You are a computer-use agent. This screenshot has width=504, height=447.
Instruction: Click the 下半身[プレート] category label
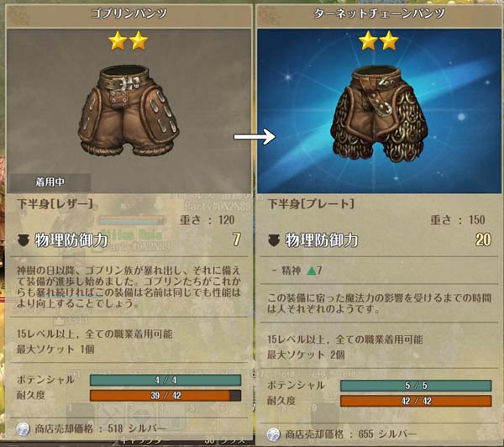(311, 204)
